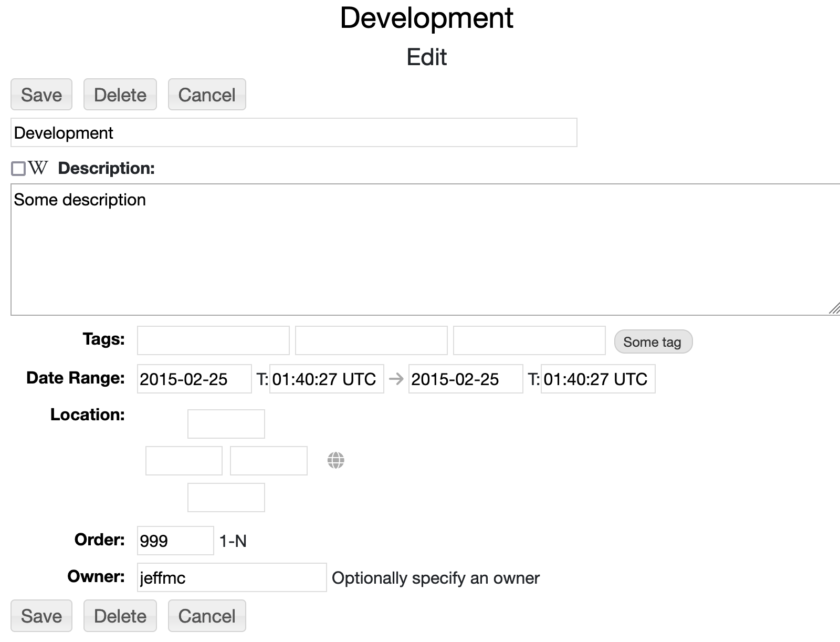Click the bottom Cancel button

pos(207,616)
